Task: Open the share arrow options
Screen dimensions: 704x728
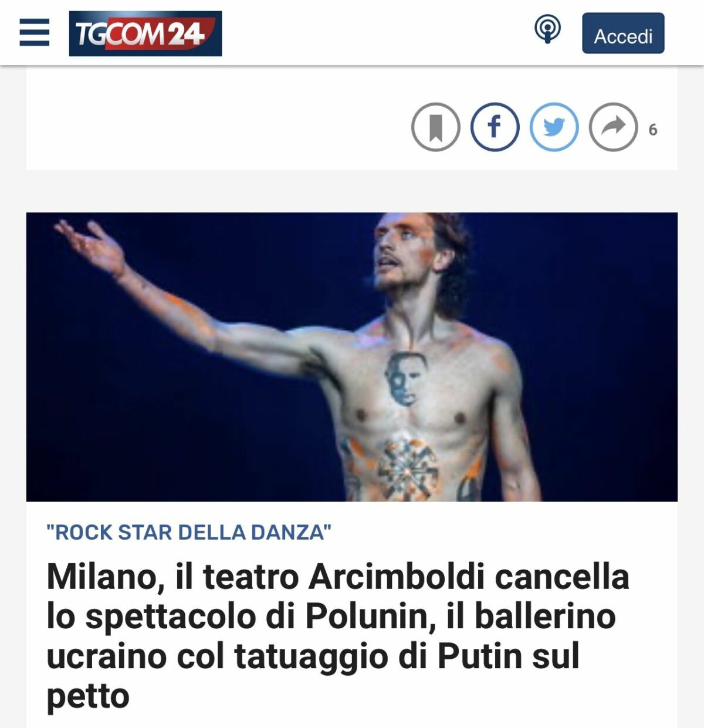Action: click(x=613, y=127)
